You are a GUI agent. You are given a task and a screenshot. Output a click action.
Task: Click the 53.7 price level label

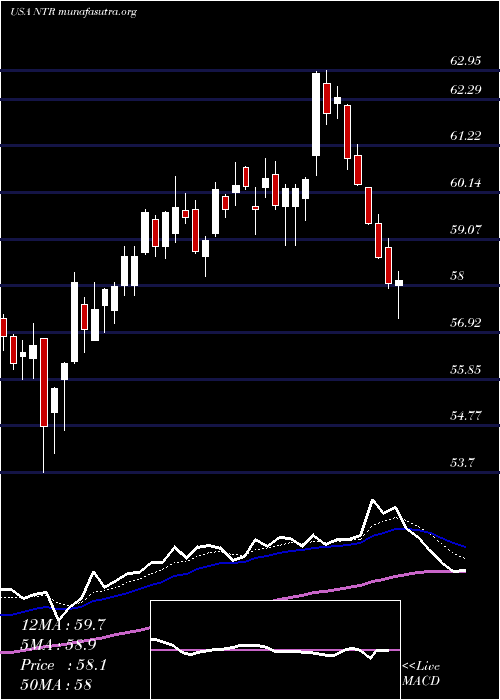click(x=462, y=463)
